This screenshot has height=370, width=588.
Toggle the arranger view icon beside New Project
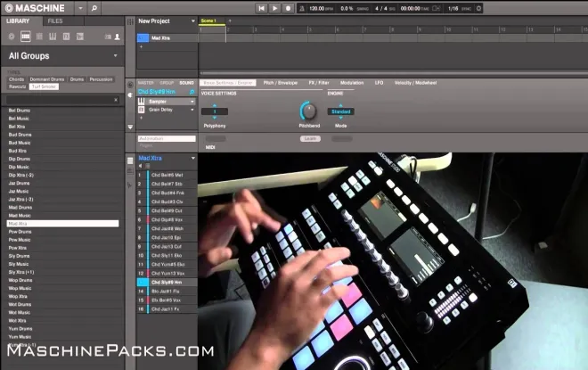(130, 21)
